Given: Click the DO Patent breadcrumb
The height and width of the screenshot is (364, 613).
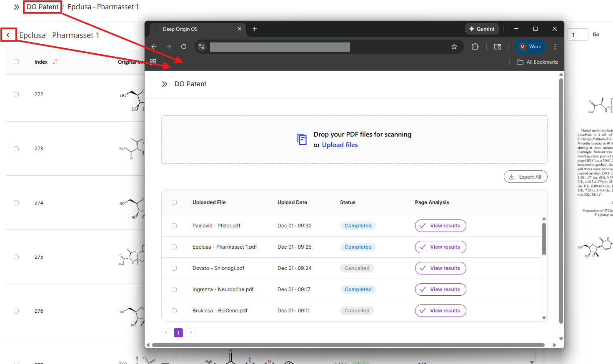Looking at the screenshot, I should (x=43, y=7).
